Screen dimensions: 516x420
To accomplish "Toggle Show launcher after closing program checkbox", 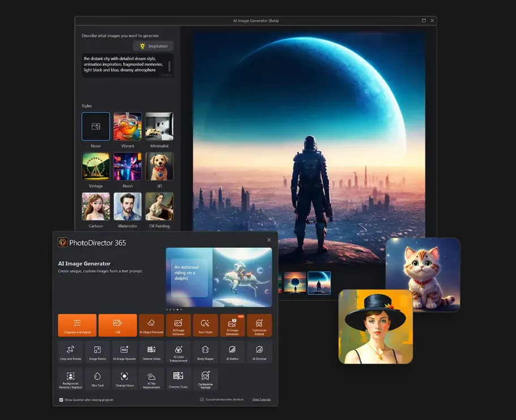I will [61, 400].
